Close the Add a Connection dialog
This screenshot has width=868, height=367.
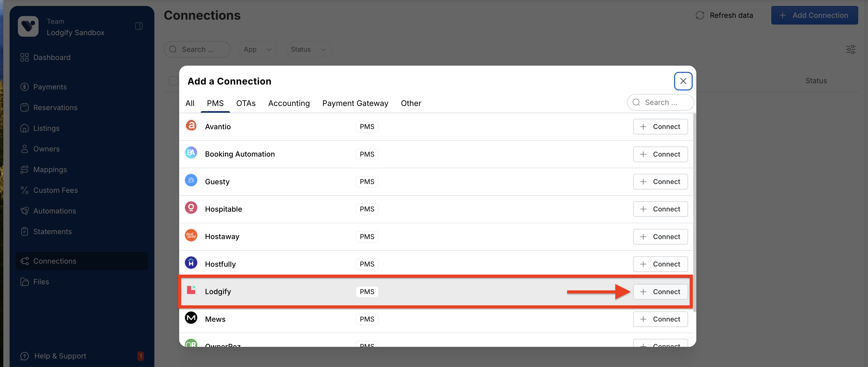click(683, 81)
